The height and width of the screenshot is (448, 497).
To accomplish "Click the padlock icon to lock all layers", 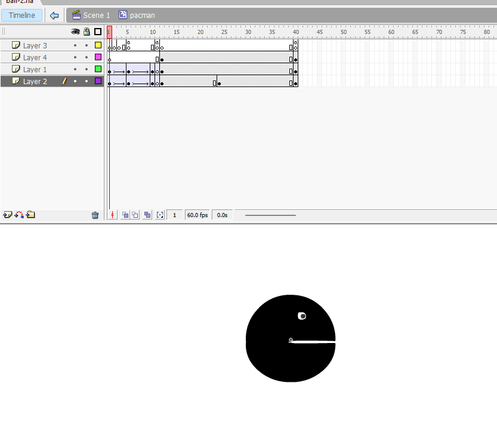I will pos(87,32).
